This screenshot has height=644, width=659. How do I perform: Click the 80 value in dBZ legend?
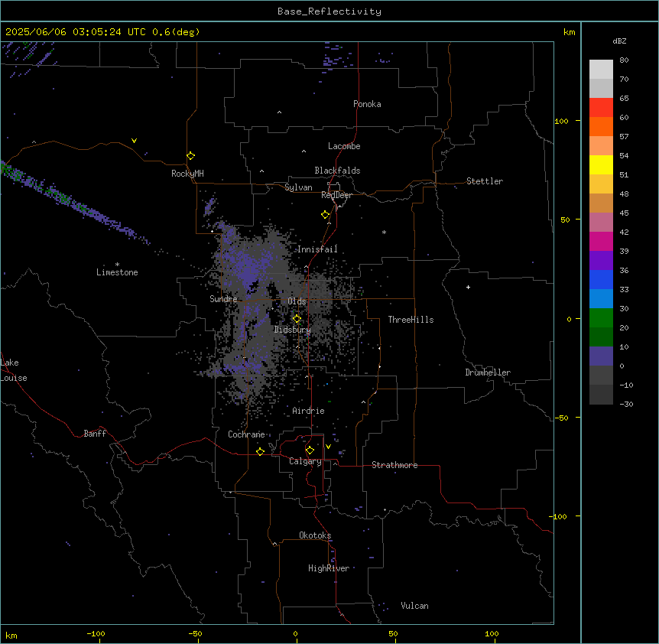(624, 60)
